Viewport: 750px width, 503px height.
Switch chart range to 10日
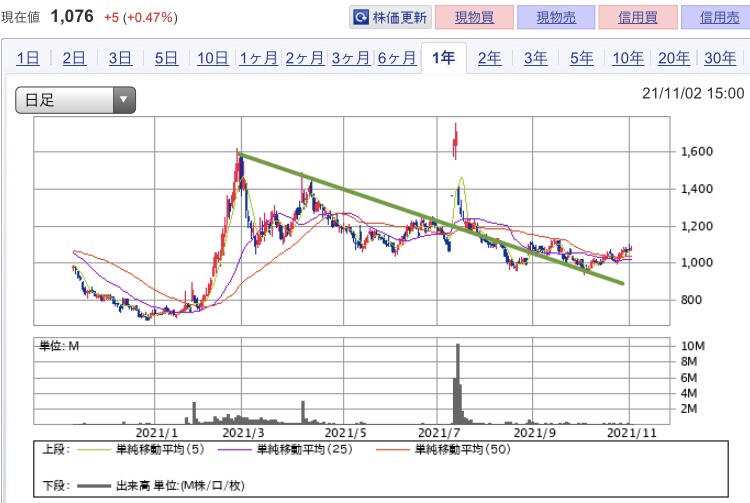pyautogui.click(x=213, y=58)
